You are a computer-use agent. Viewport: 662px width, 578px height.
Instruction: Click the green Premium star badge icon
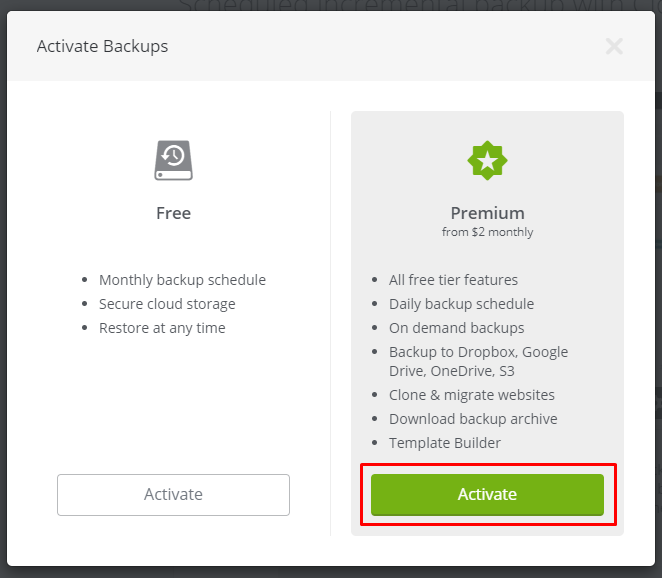[x=487, y=160]
